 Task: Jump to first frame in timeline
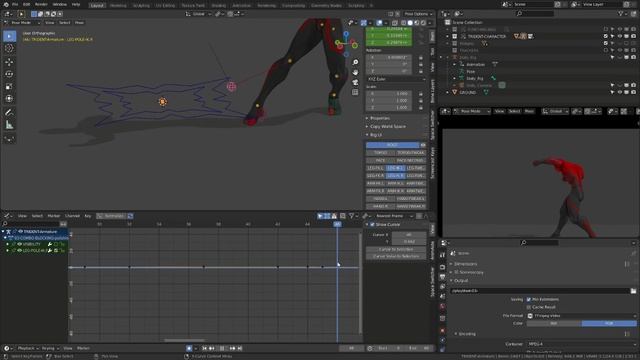205,348
